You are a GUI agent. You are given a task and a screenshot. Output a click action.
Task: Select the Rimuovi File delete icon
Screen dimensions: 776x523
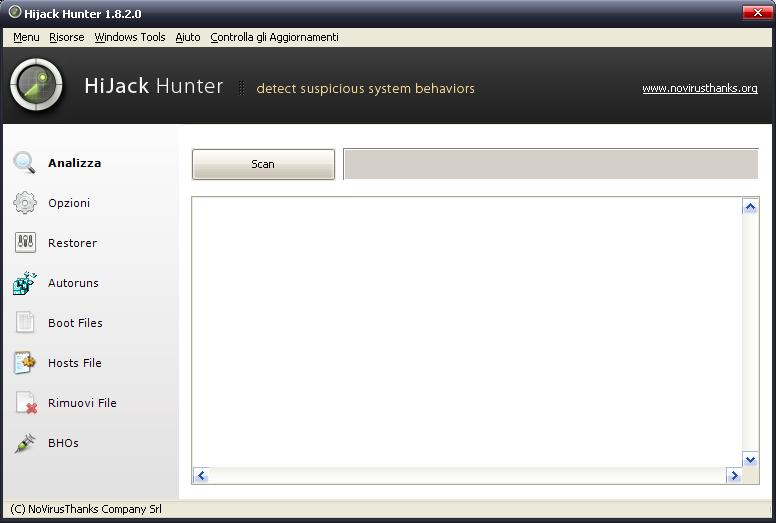coord(25,403)
